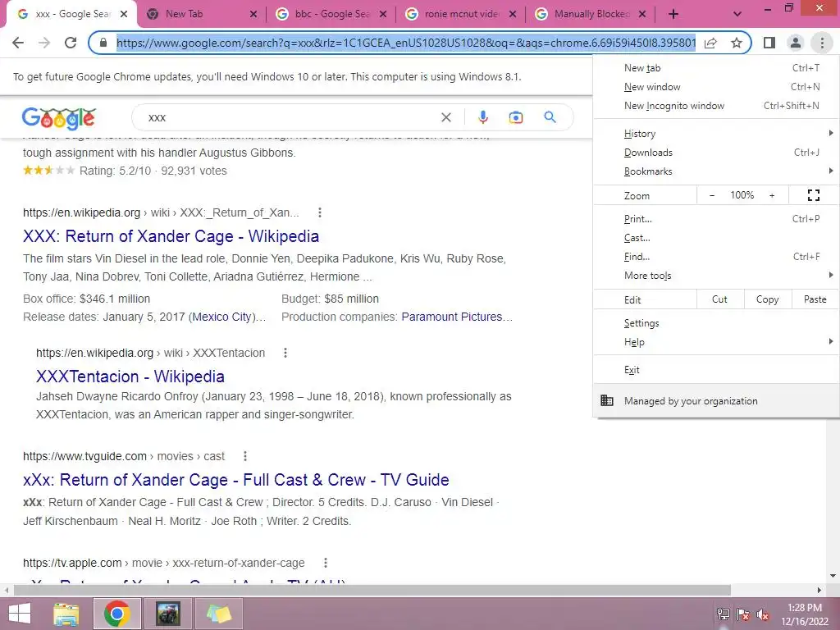Open the tab search dropdown arrow

click(x=737, y=15)
